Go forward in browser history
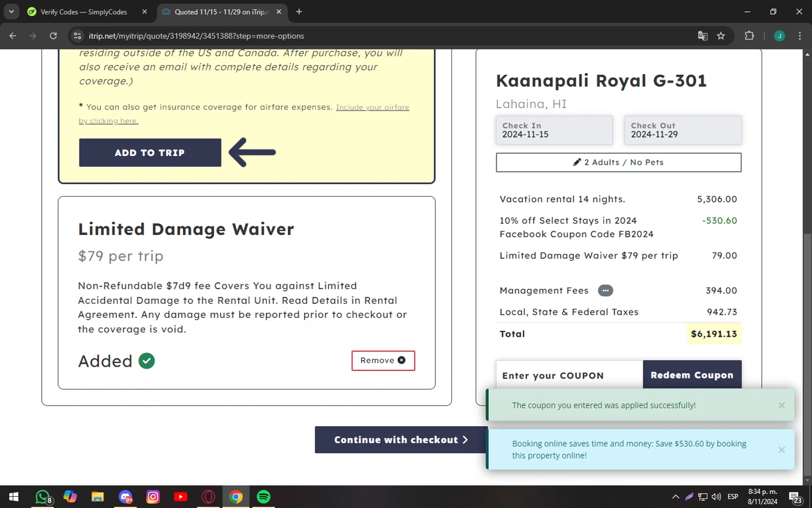Viewport: 812px width, 508px height. [x=33, y=36]
